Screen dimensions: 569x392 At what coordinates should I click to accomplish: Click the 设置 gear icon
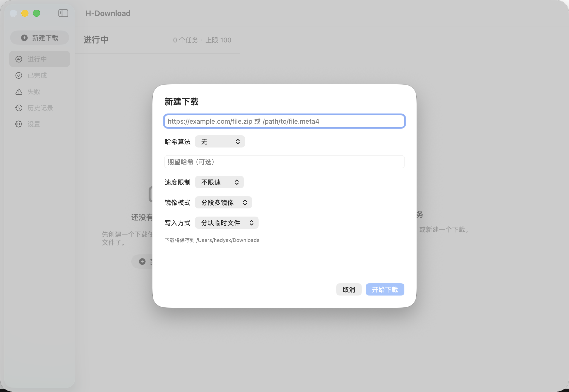(x=19, y=124)
